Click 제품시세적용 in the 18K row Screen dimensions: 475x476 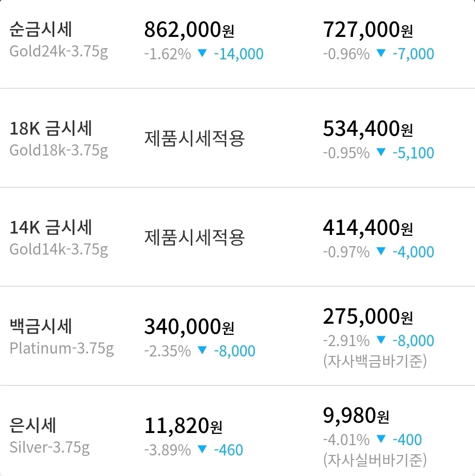(x=194, y=138)
